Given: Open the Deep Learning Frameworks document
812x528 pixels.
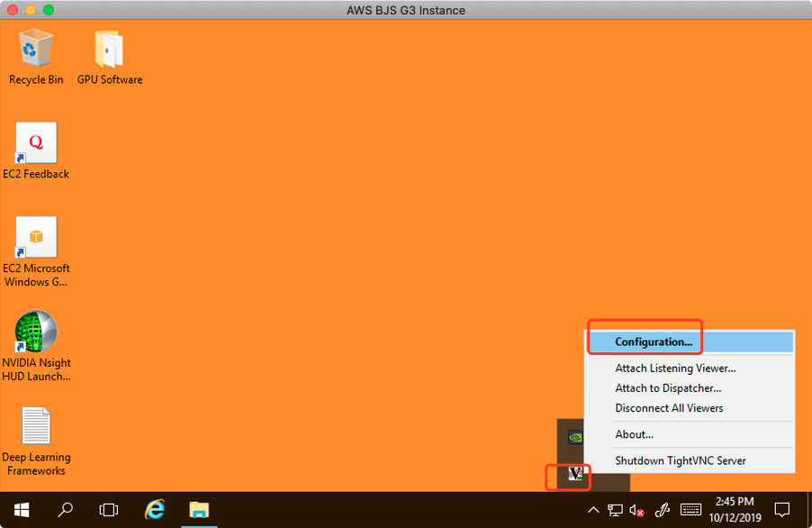Looking at the screenshot, I should coord(36,428).
